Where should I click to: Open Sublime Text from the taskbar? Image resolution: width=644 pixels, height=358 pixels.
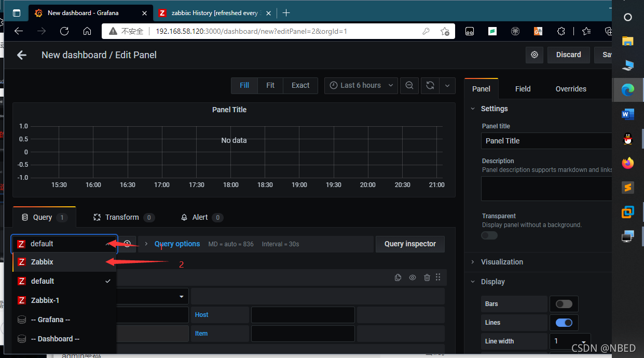click(x=628, y=188)
